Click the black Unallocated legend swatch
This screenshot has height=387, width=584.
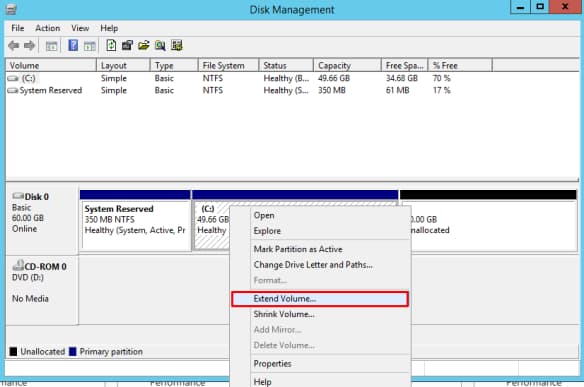click(x=13, y=352)
